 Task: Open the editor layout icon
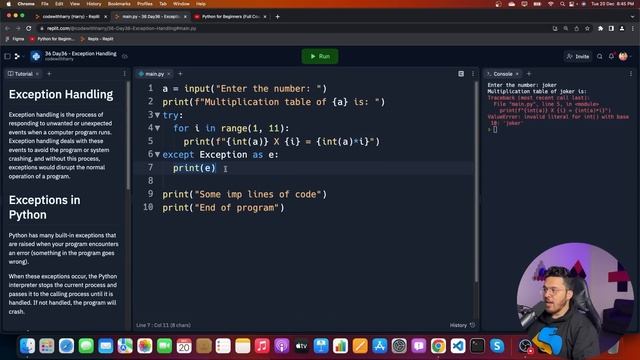pyautogui.click(x=461, y=74)
